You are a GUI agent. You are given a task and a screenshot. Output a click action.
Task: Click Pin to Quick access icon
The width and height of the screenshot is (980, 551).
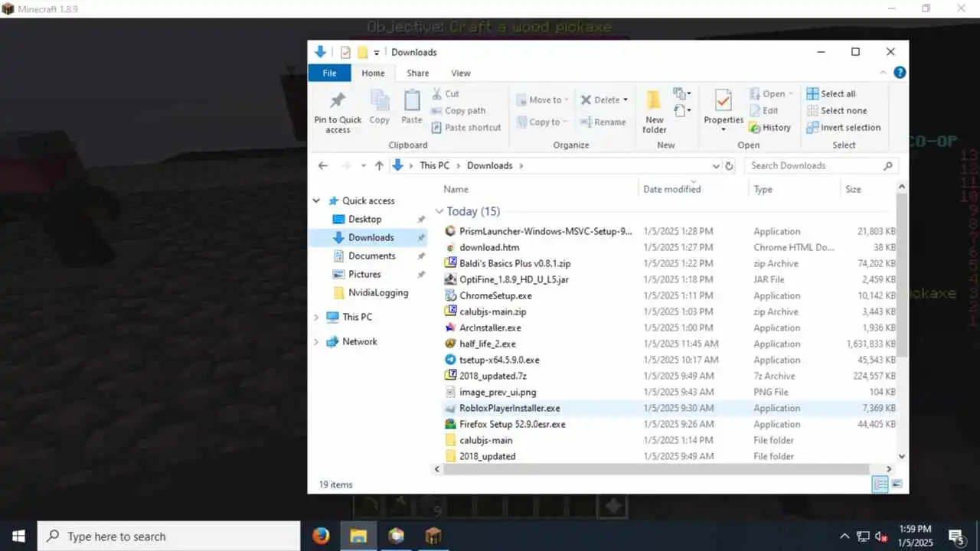(338, 101)
